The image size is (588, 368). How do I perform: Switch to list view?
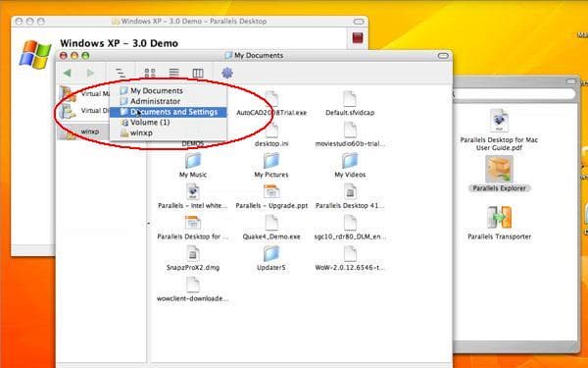pyautogui.click(x=174, y=73)
